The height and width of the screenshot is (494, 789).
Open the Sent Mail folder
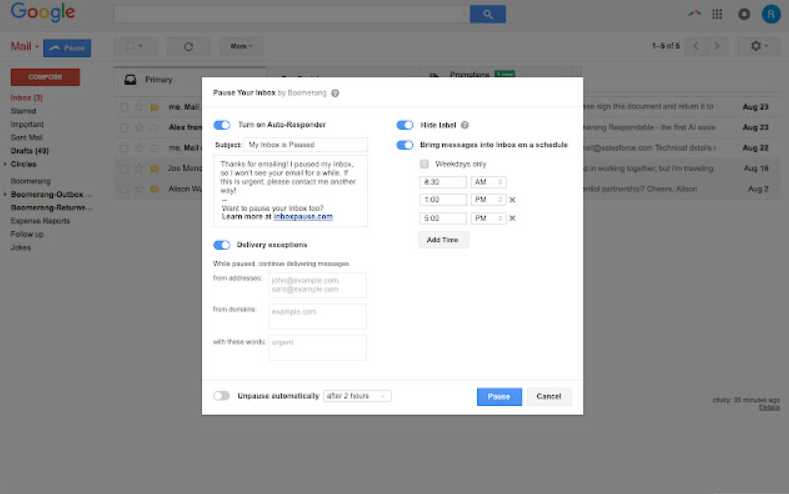(27, 137)
